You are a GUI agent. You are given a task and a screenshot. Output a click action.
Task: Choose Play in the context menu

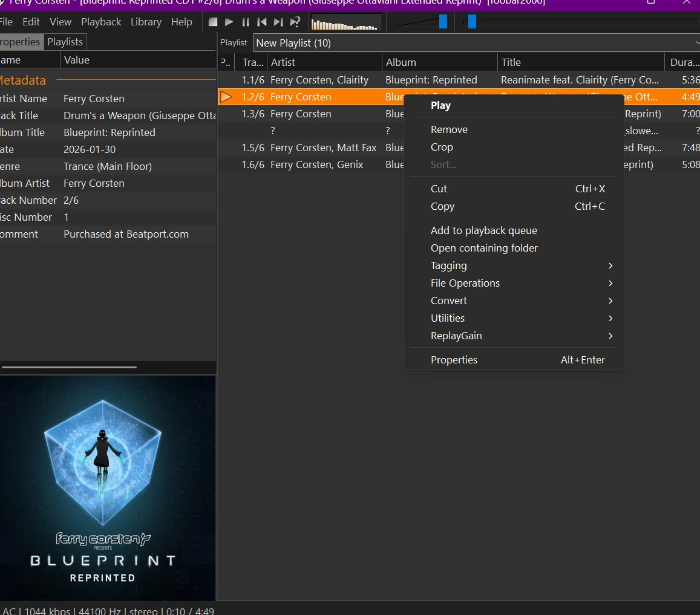click(514, 105)
